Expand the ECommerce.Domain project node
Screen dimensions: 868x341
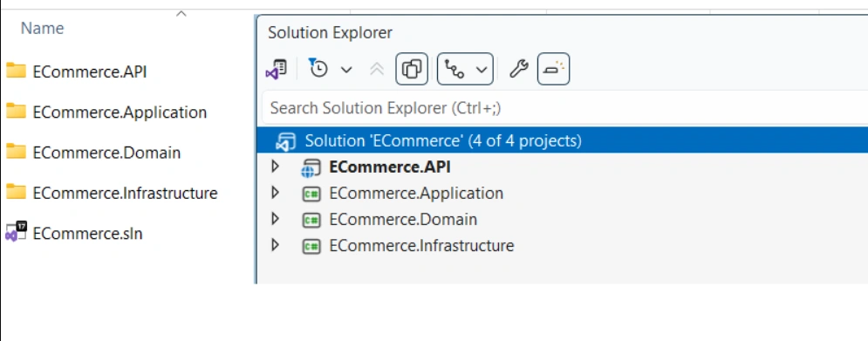pos(275,219)
